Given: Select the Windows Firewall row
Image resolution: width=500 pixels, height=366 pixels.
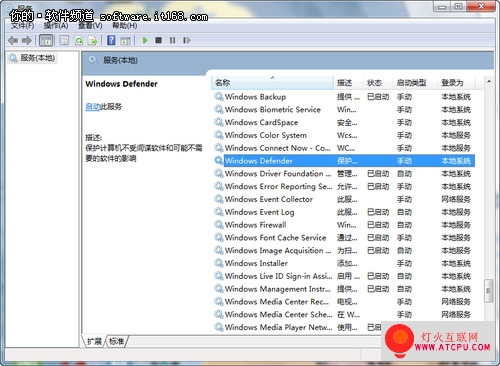Looking at the screenshot, I should (x=344, y=225).
